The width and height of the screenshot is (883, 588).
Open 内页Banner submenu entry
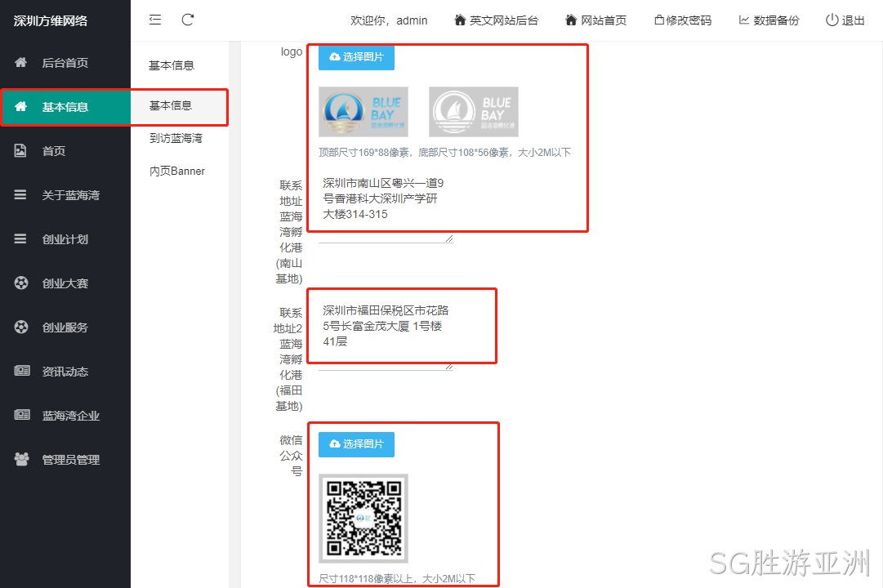(179, 171)
